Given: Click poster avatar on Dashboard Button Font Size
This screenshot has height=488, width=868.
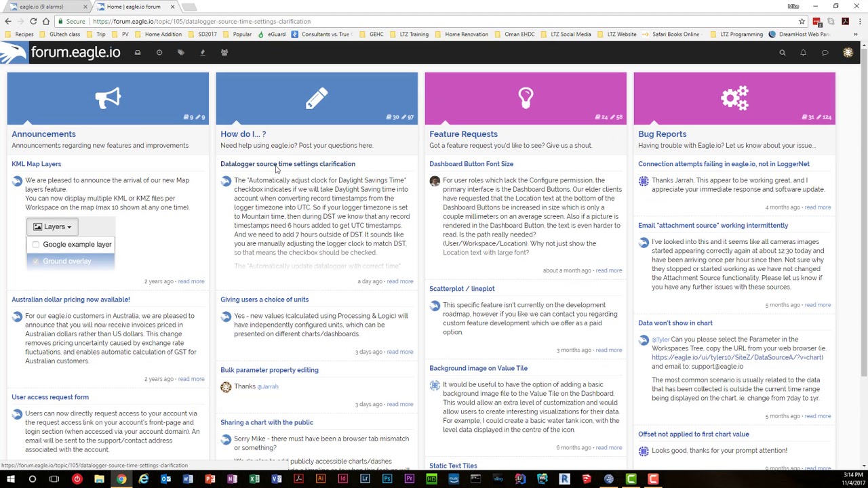Looking at the screenshot, I should (x=435, y=181).
